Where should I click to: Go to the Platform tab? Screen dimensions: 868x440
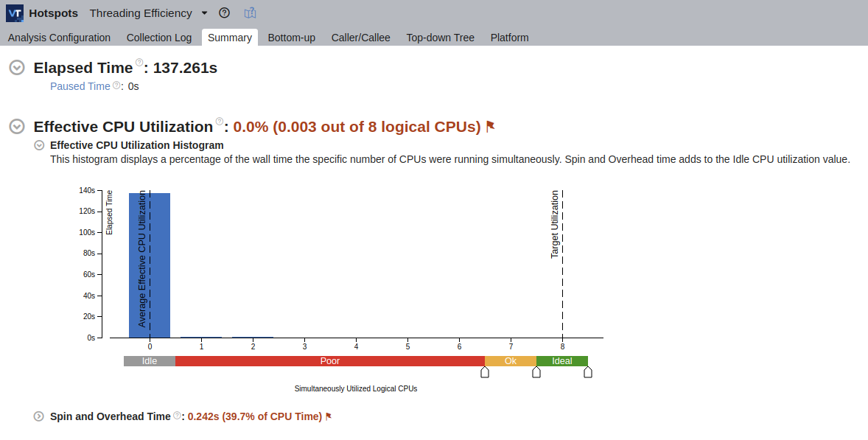point(509,38)
